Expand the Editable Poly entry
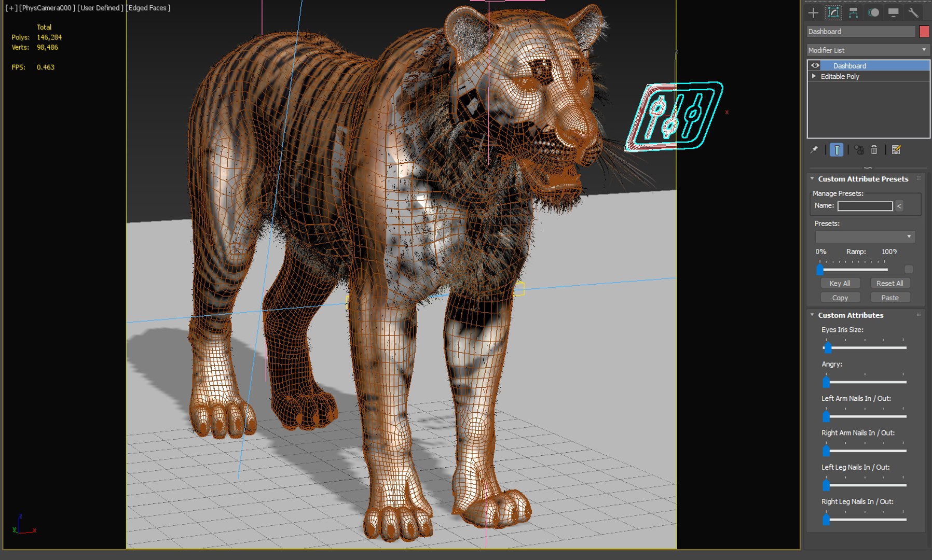 814,76
